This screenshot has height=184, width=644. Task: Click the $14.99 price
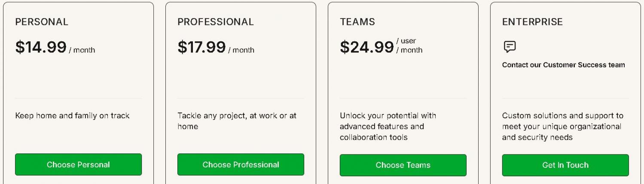41,47
